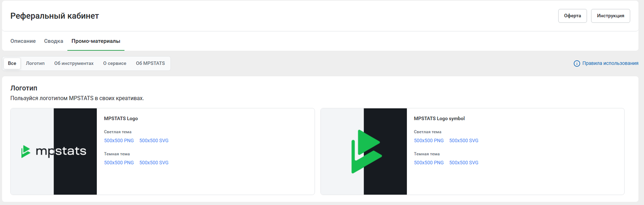
Task: Download MPSTATS Logo dark theme PNG
Action: pos(119,163)
